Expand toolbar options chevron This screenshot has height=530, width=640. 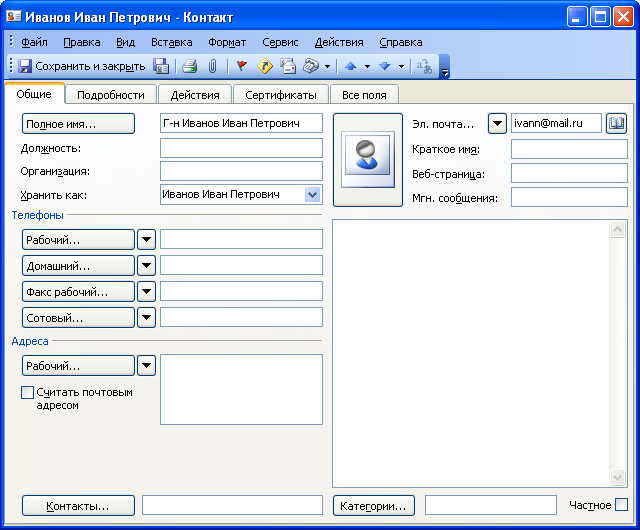[445, 67]
